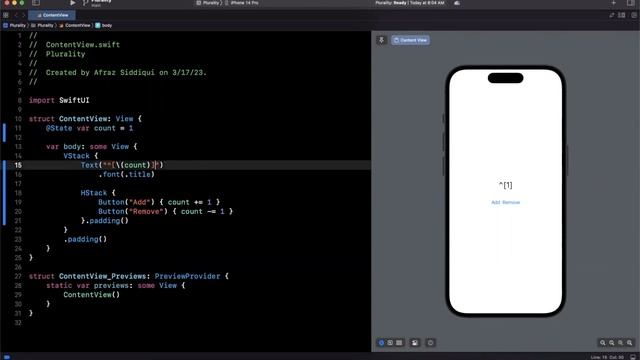Switch preview to Live mode
Screen dimensions: 640x360
381,343
